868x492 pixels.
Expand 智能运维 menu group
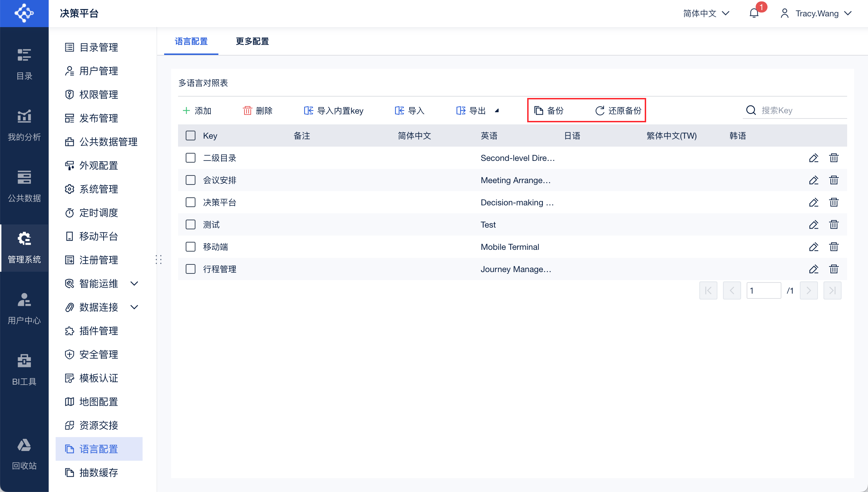(x=134, y=284)
